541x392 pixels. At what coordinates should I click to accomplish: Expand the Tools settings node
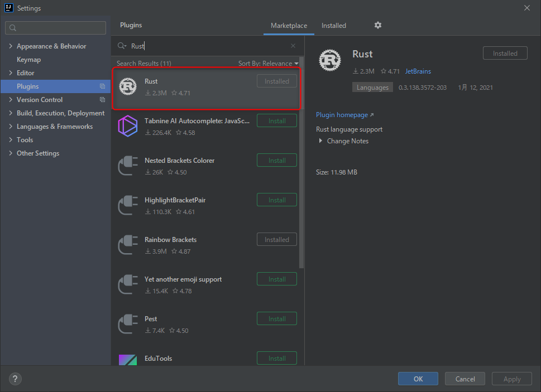click(11, 139)
